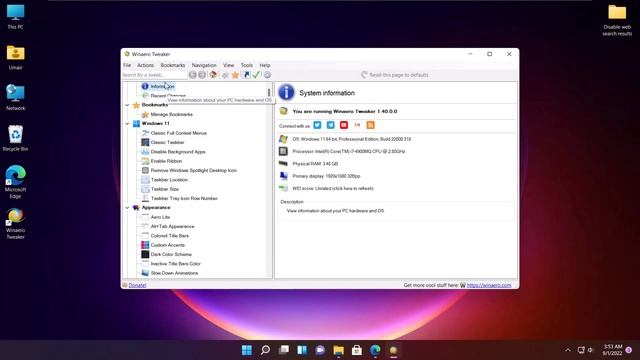The height and width of the screenshot is (360, 640).
Task: Open the RSS feed icon
Action: [371, 125]
